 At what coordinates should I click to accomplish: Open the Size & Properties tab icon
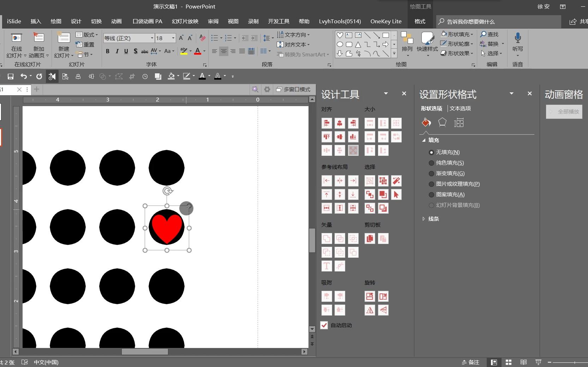click(x=459, y=122)
